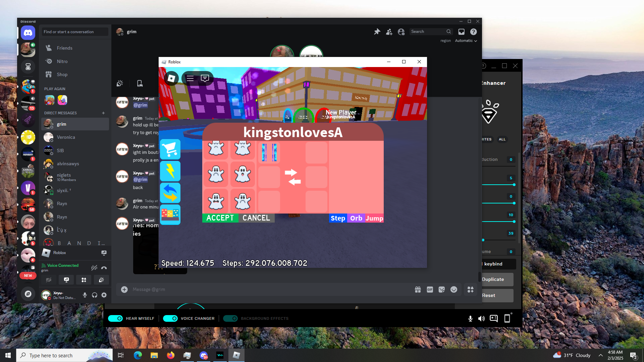
Task: Open the Roblox shop cart icon
Action: click(170, 149)
